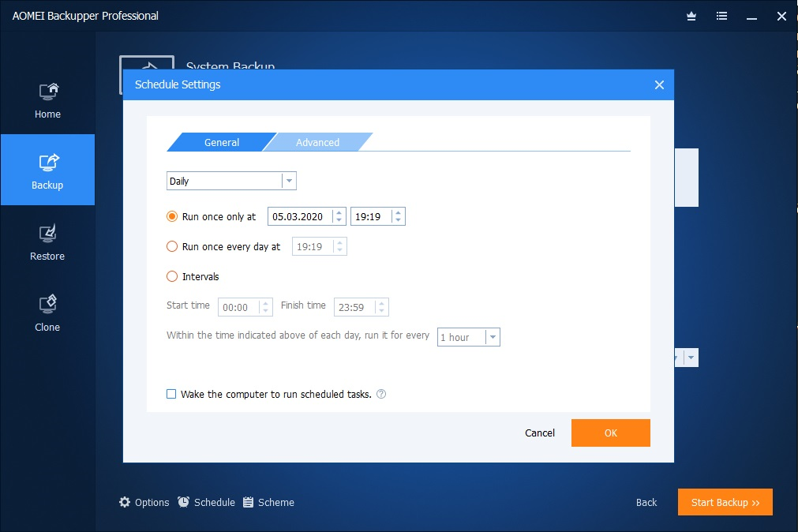Open the Clone section in sidebar
Viewport: 798px width, 532px height.
point(47,313)
